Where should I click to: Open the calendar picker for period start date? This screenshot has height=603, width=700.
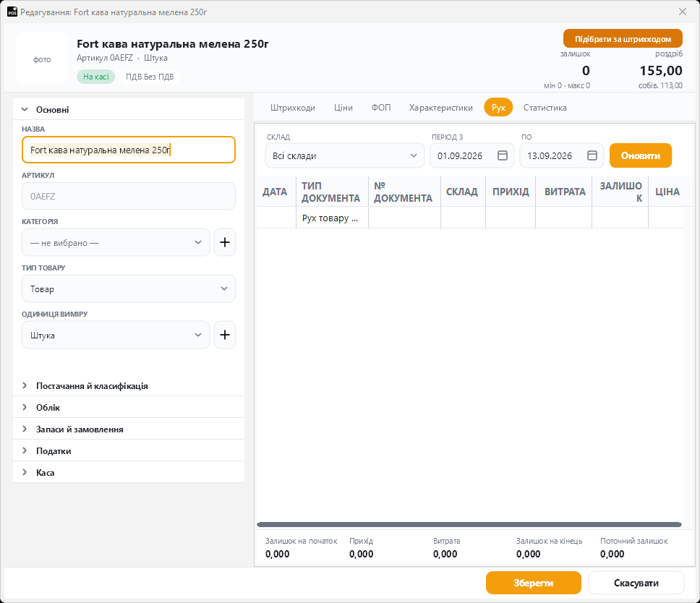pyautogui.click(x=503, y=155)
